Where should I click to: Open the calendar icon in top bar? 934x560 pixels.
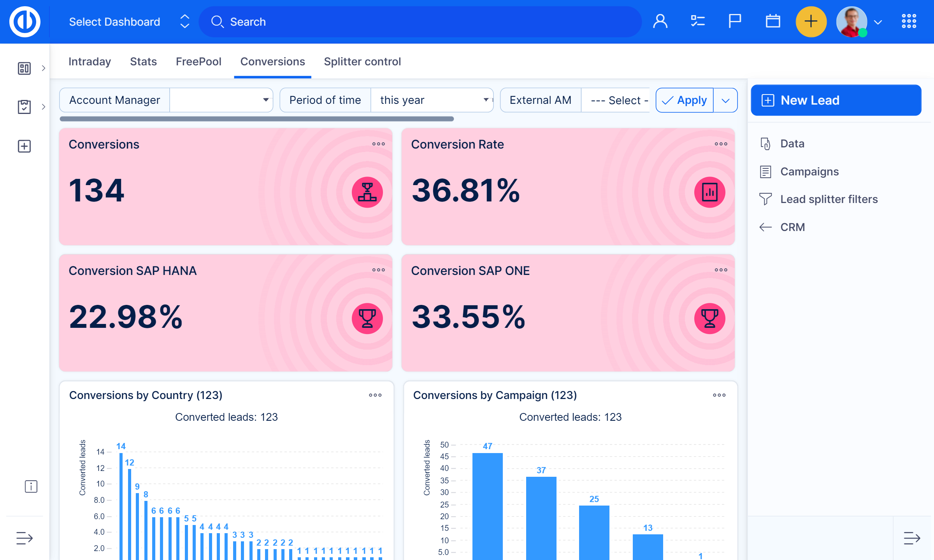point(772,21)
